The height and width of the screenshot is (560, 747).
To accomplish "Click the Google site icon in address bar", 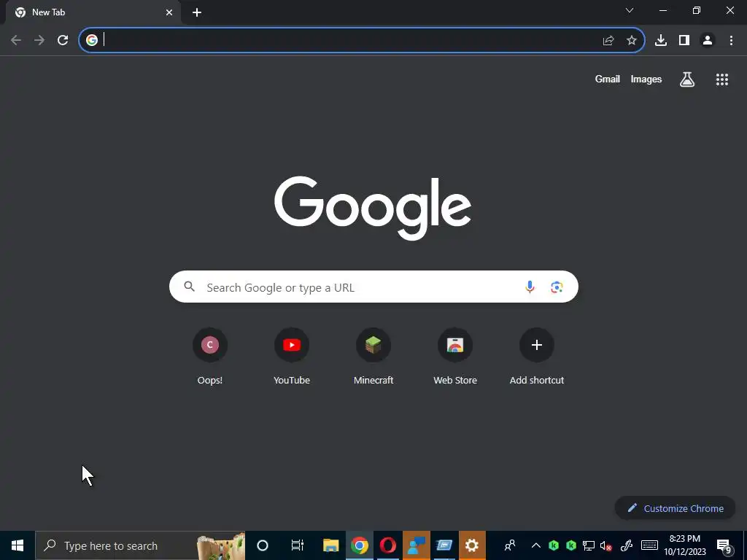I will pyautogui.click(x=92, y=41).
